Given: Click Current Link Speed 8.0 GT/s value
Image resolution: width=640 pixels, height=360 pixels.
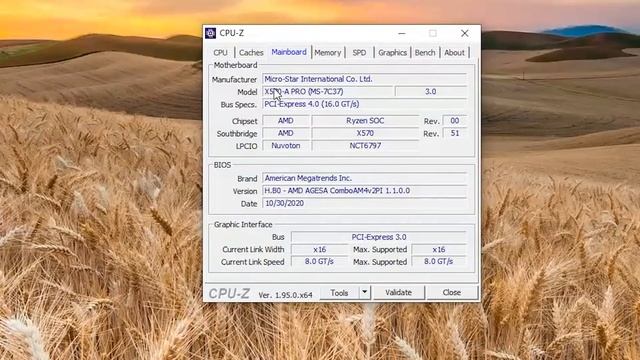Looking at the screenshot, I should click(320, 262).
